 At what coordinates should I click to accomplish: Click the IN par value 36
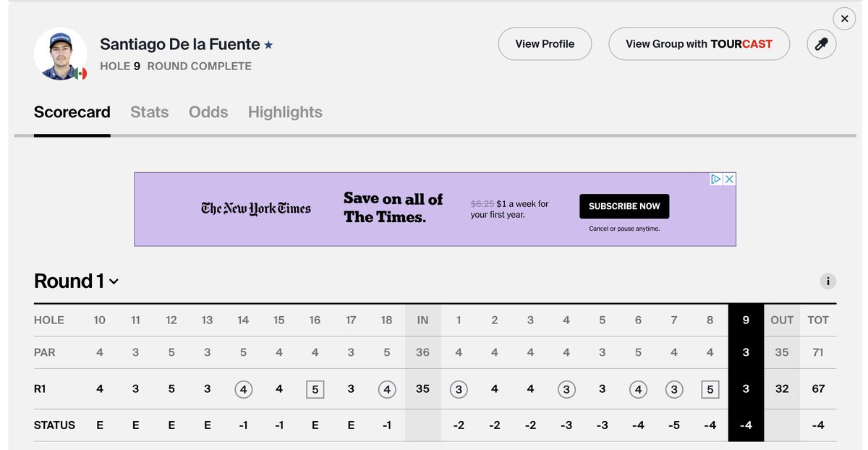[422, 353]
